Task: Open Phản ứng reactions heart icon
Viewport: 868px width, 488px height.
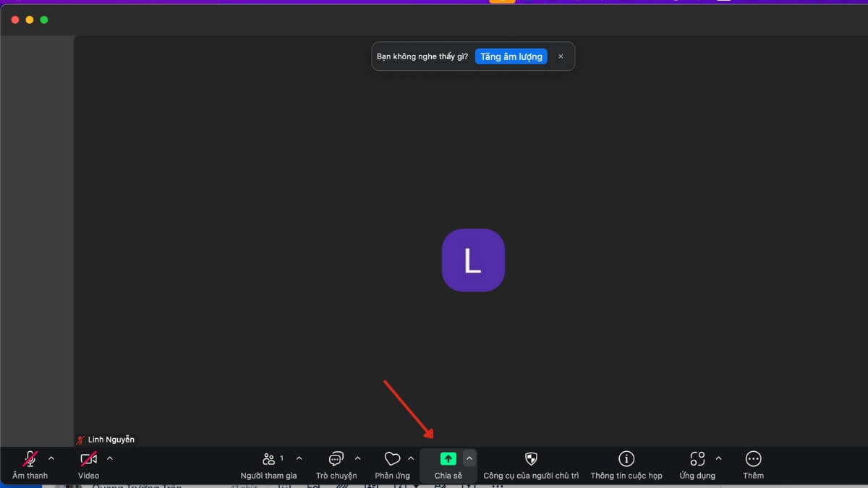Action: (x=392, y=460)
